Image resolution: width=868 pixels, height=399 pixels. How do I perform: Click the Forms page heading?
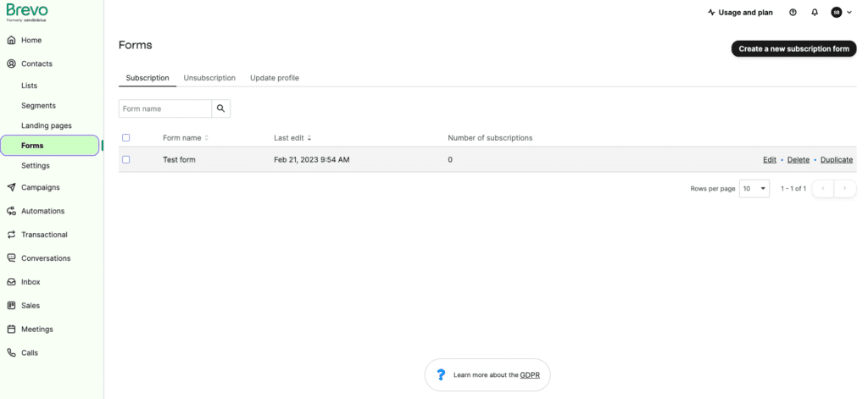tap(135, 45)
